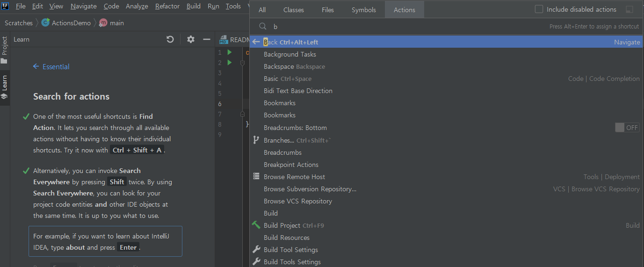The image size is (644, 267).
Task: Click the Back arrow icon in results
Action: [x=256, y=42]
